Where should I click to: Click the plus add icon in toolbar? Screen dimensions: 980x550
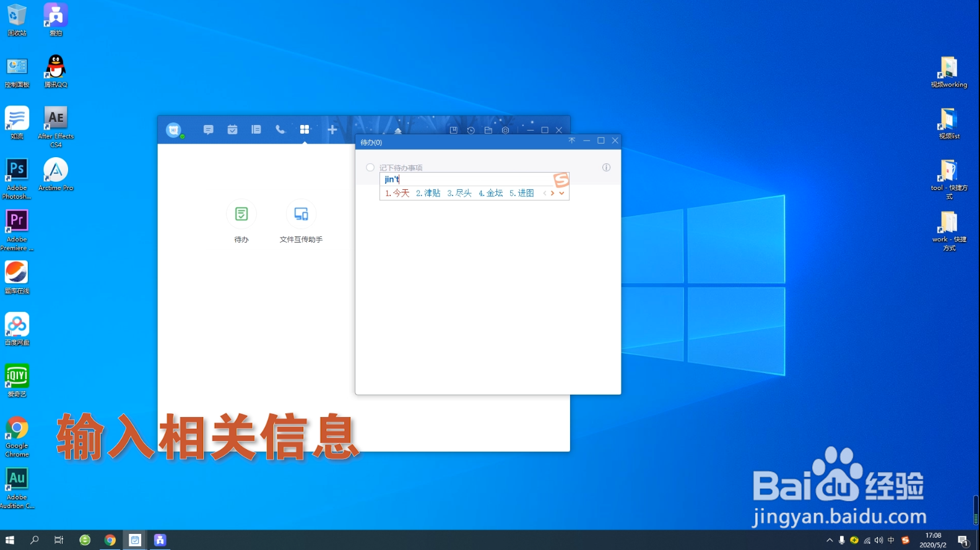coord(332,129)
